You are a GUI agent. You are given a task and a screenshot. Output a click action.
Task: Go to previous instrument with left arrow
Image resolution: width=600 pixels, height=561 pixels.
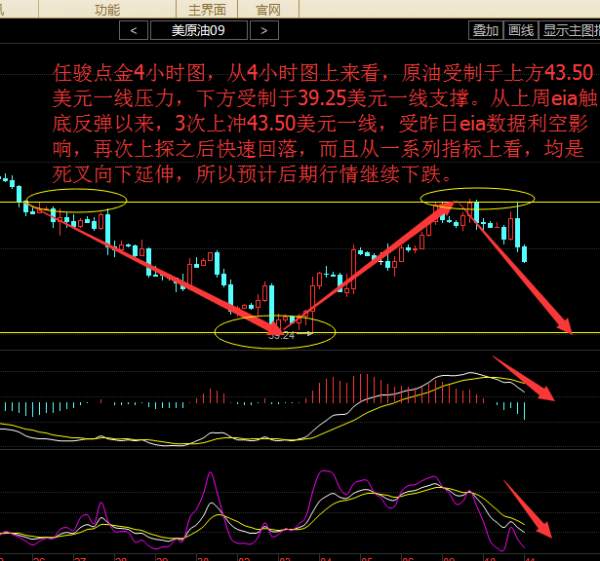pos(134,31)
